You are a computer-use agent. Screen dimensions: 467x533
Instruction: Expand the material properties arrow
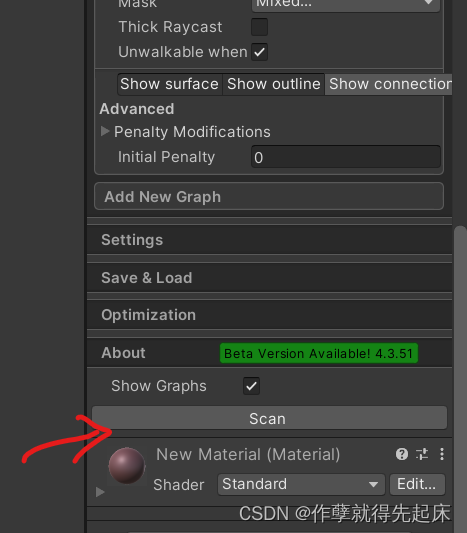(x=100, y=492)
